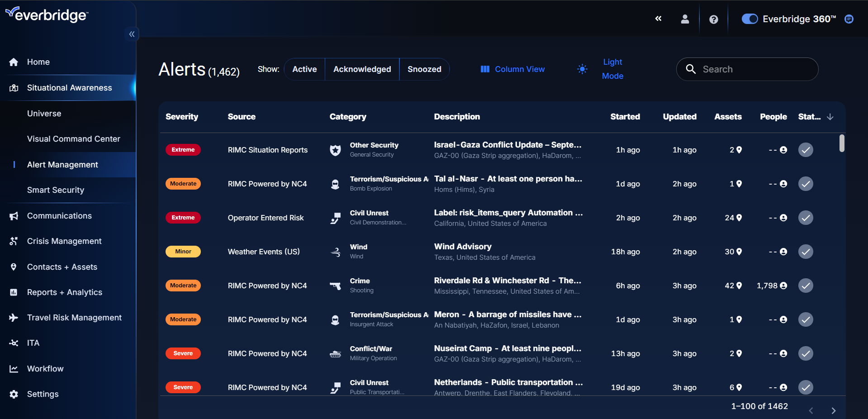
Task: Click the Reports + Analytics chart icon
Action: (14, 292)
